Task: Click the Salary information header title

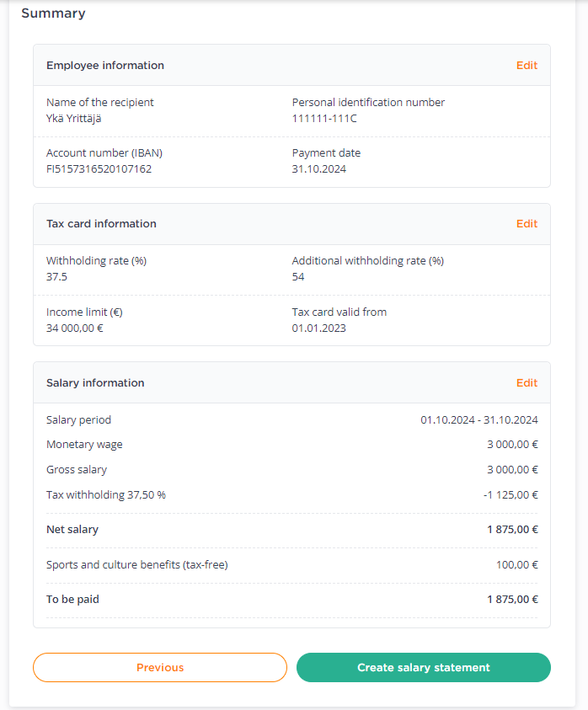Action: coord(95,382)
